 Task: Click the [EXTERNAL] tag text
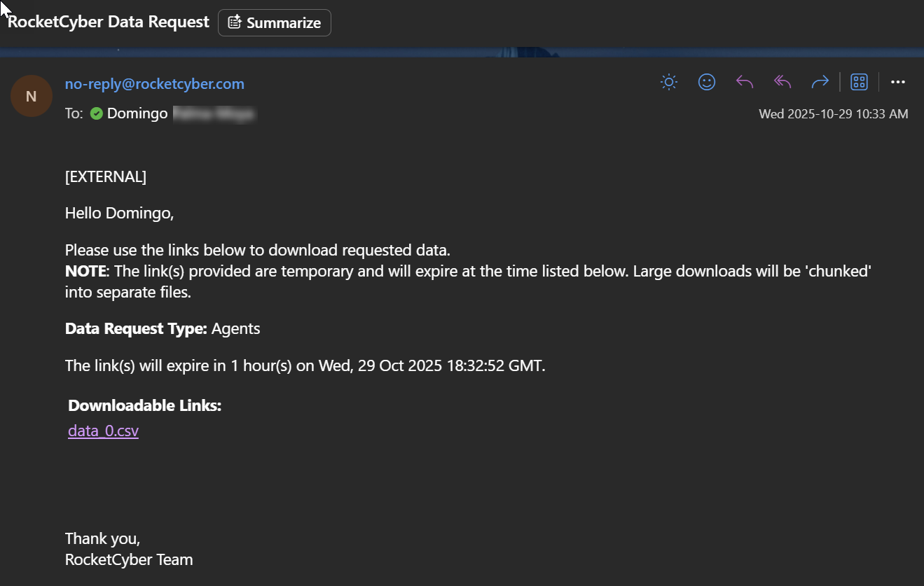pos(106,176)
